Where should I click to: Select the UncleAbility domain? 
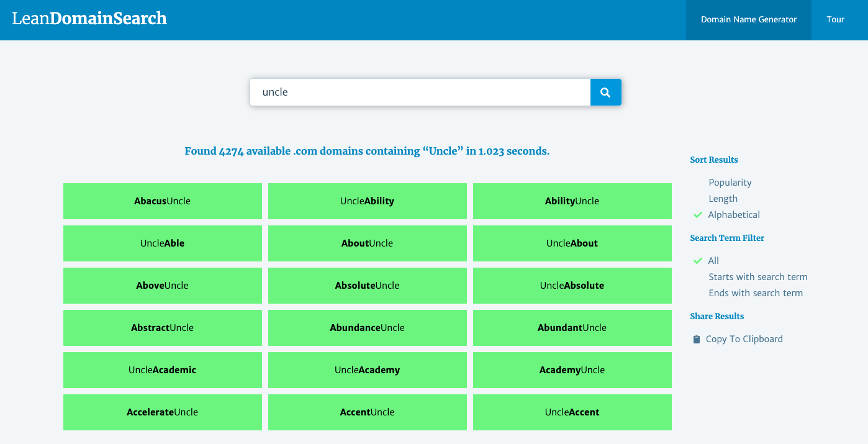[x=368, y=201]
